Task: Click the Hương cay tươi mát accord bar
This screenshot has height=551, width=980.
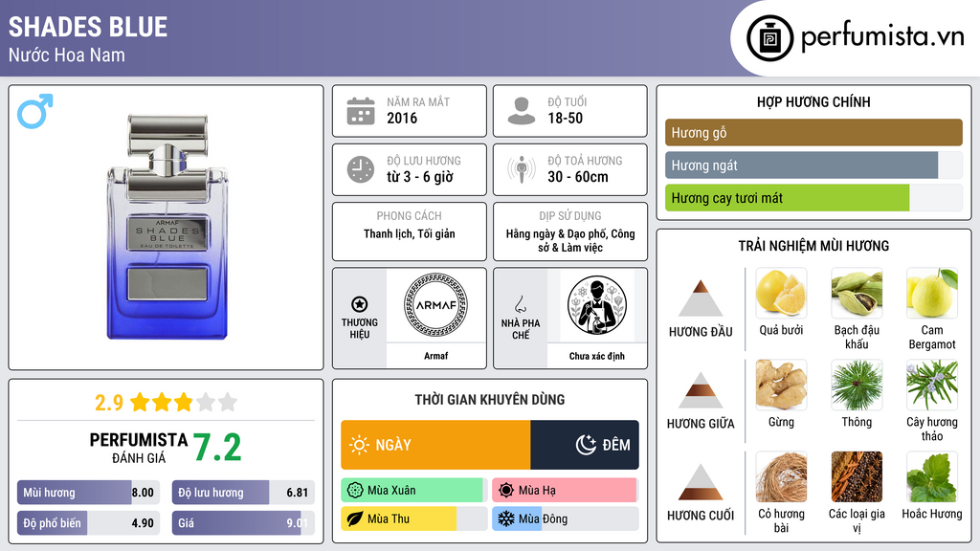Action: [813, 198]
